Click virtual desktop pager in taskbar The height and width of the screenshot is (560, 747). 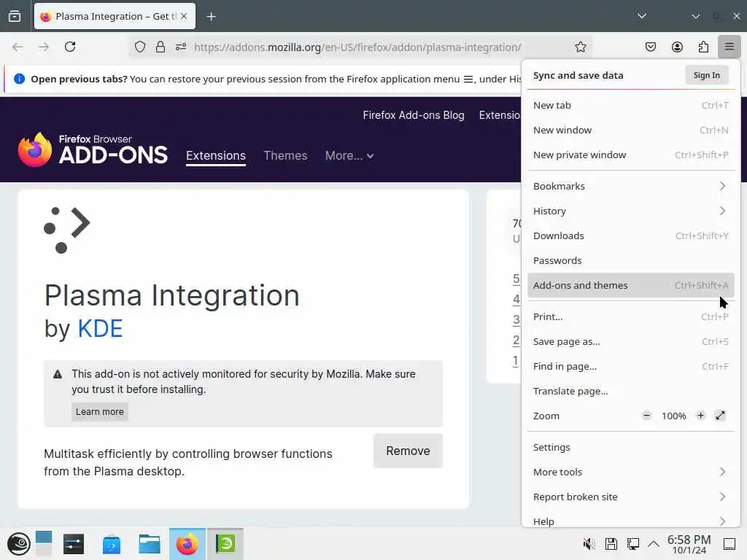click(43, 544)
